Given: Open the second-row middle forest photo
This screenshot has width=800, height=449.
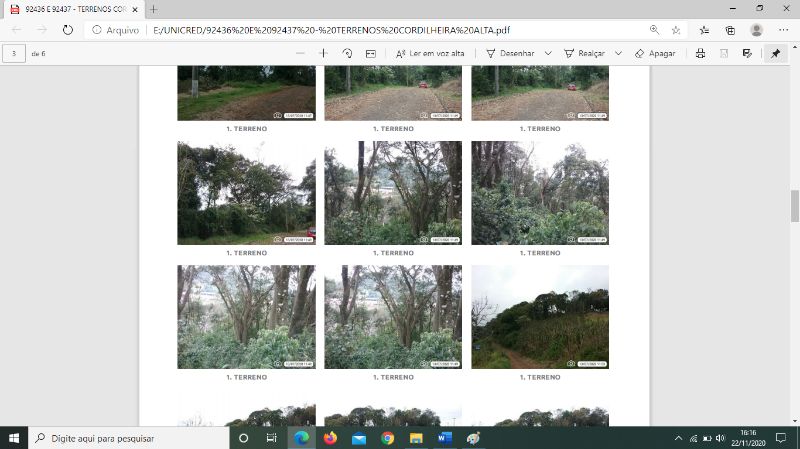Looking at the screenshot, I should click(393, 193).
